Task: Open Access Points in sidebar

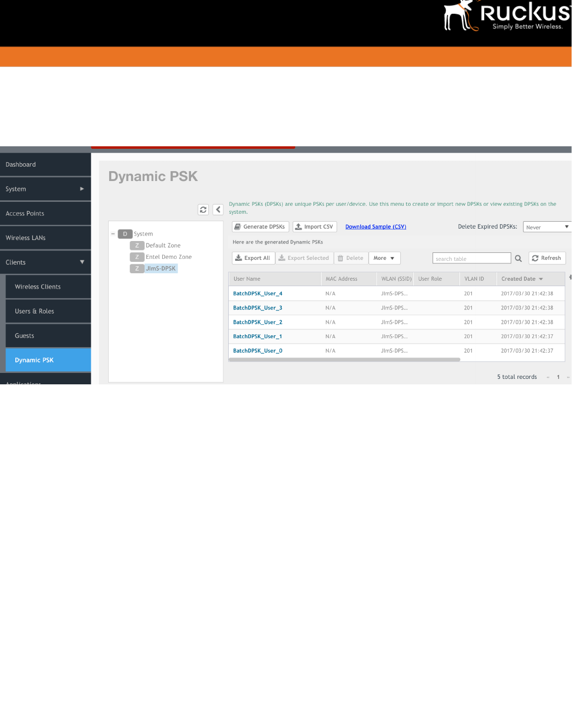Action: point(46,214)
